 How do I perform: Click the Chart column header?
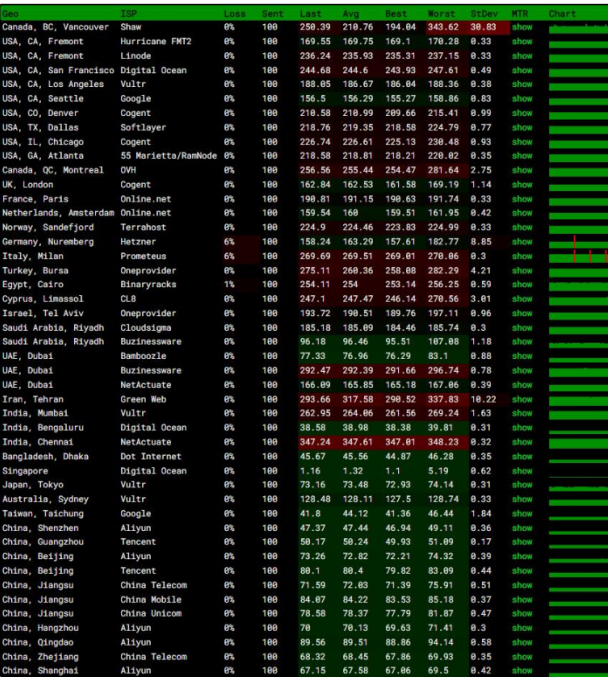click(x=562, y=14)
